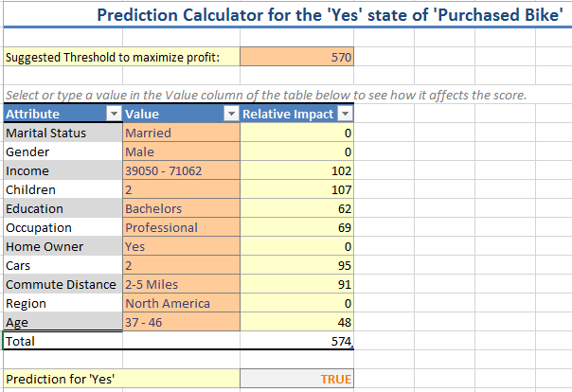Click the TRUE prediction result cell
Image resolution: width=572 pixels, height=392 pixels.
(297, 380)
